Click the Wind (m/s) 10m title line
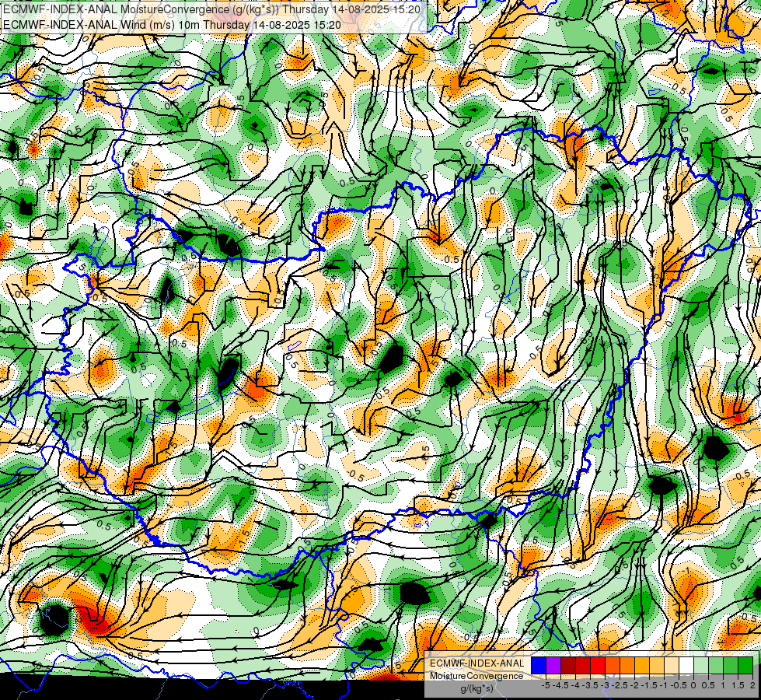Viewport: 761px width, 700px height. tap(172, 24)
